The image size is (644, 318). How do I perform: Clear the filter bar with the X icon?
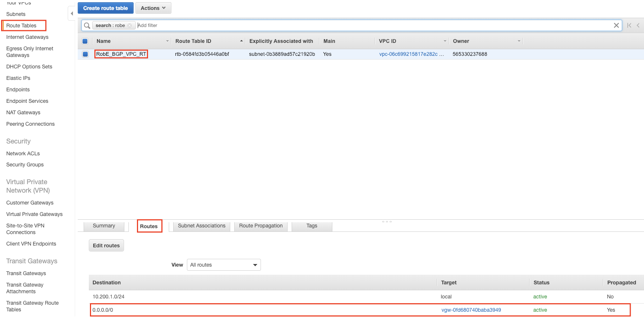616,26
